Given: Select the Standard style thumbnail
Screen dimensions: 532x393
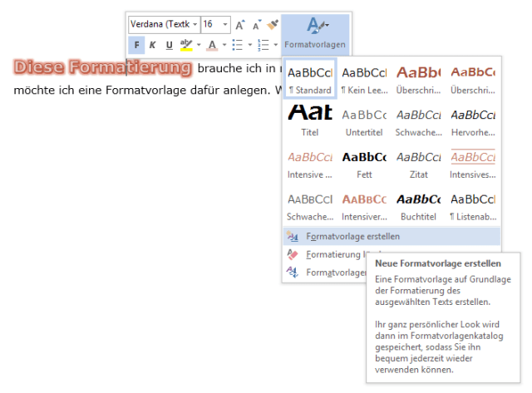Looking at the screenshot, I should coord(310,79).
